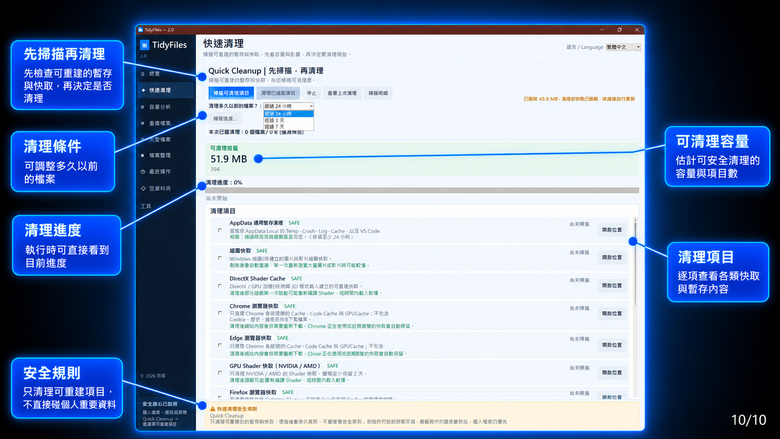Click the 快速清理安全規則 banner title
Viewport: 780px width, 439px height.
pos(237,409)
